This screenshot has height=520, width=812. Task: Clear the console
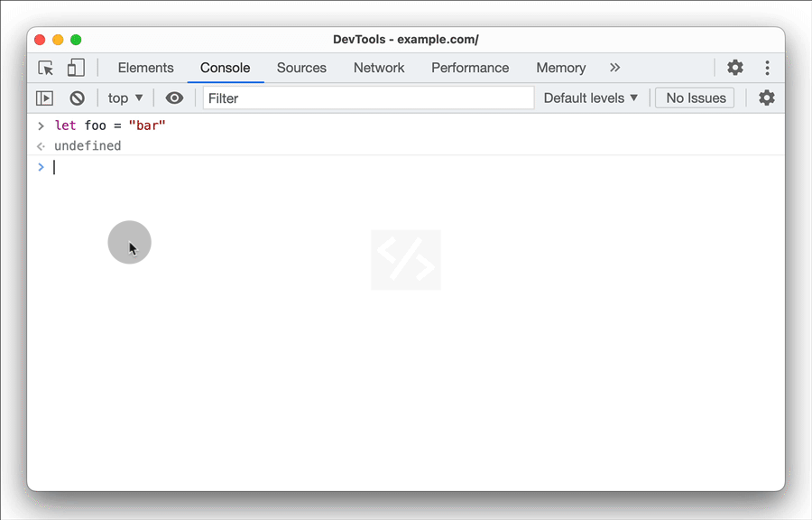[78, 97]
